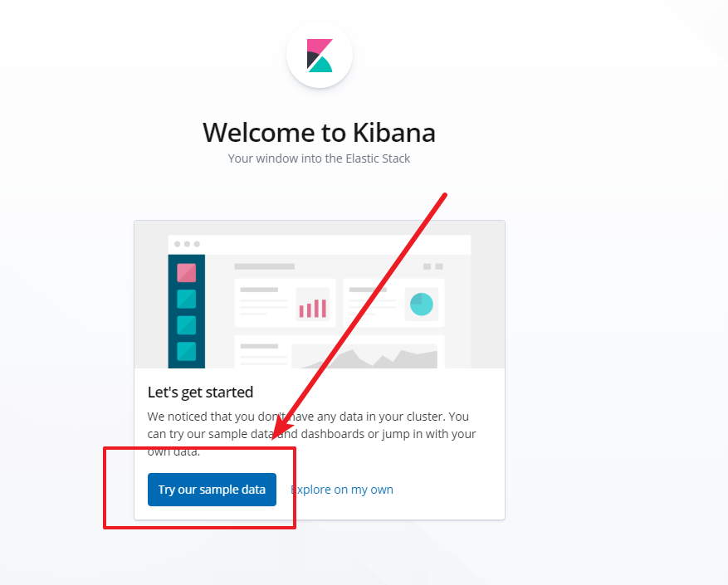Click the gray text lines beside the bar chart
The width and height of the screenshot is (728, 585).
(x=264, y=301)
